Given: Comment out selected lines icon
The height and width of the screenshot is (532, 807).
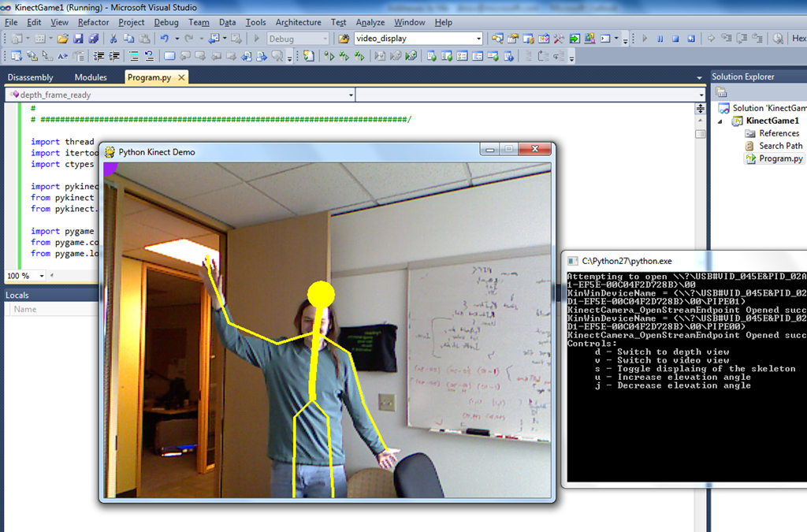Looking at the screenshot, I should (x=134, y=56).
